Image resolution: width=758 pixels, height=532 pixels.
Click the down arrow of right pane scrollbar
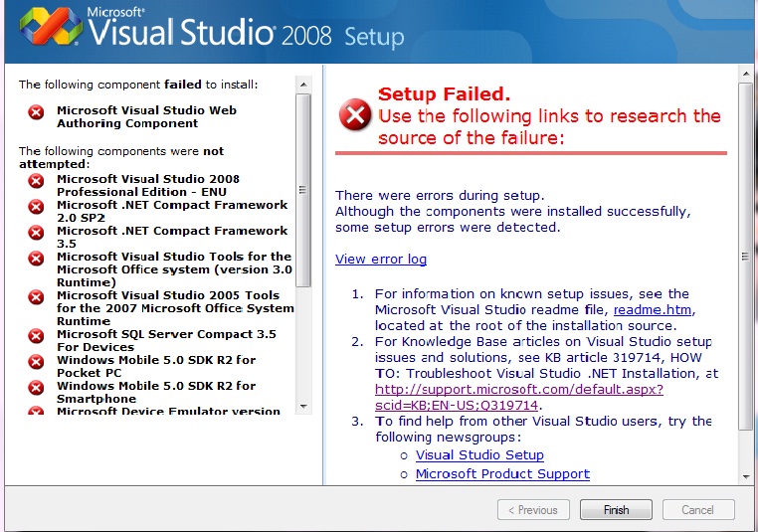(x=746, y=477)
